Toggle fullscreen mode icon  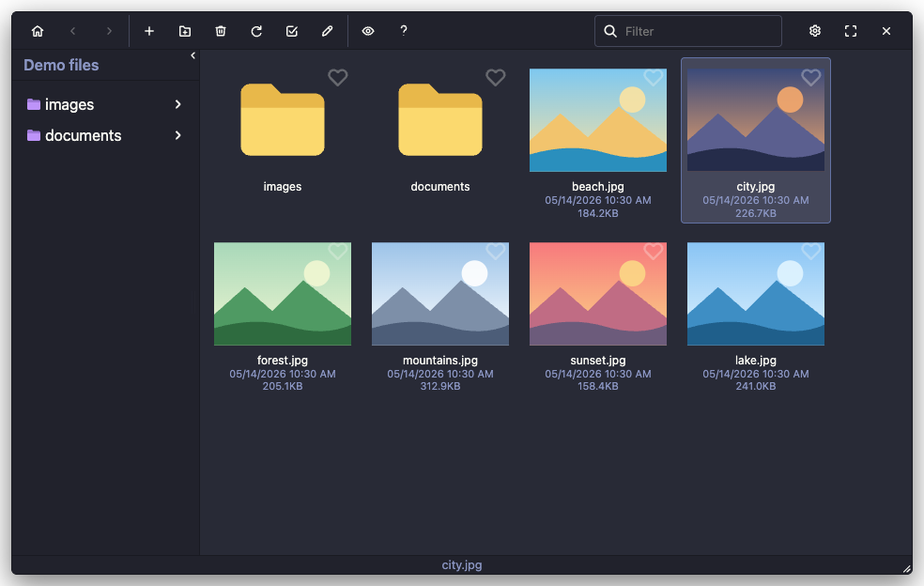point(851,31)
